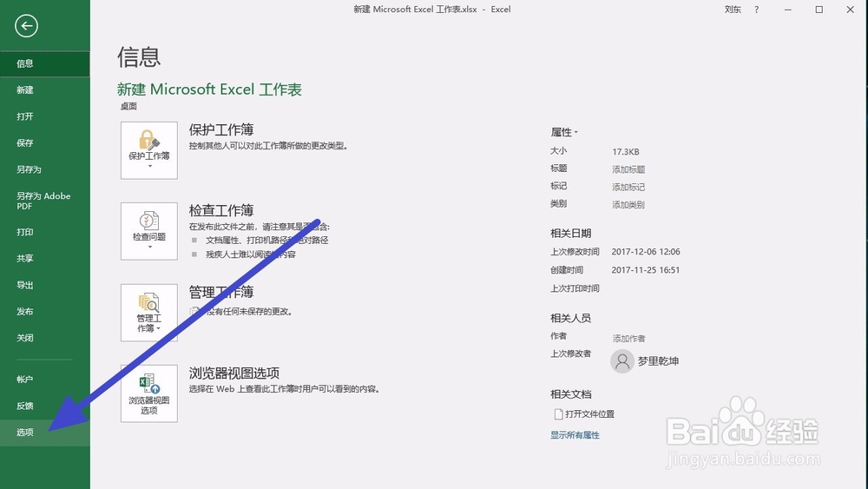Viewport: 868px width, 489px height.
Task: Click the 17.3KB size value
Action: 626,152
